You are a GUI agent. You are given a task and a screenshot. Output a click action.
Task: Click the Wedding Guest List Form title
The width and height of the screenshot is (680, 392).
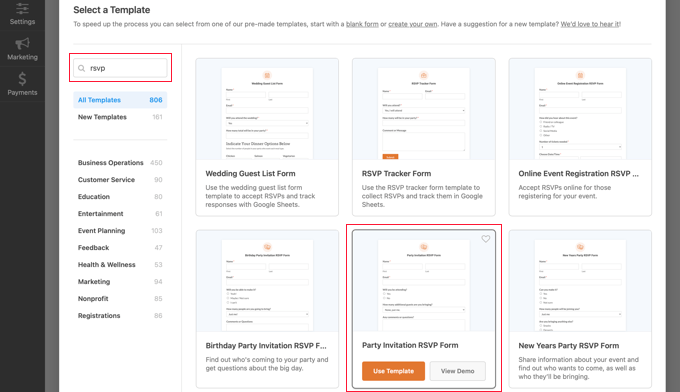(x=250, y=173)
